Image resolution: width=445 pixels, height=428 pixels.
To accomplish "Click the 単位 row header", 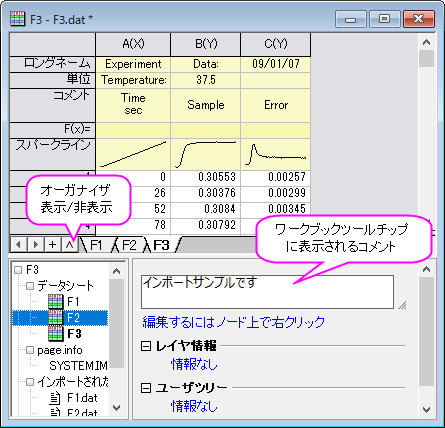I will [x=53, y=80].
